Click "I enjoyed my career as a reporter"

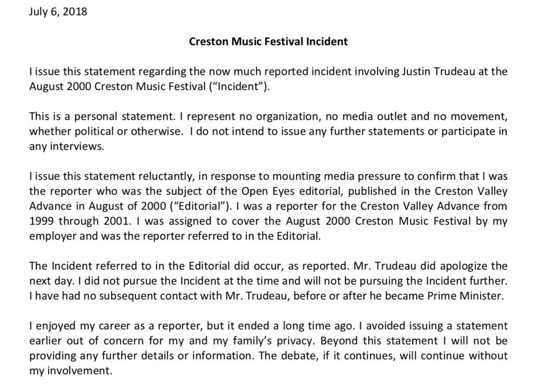click(110, 326)
